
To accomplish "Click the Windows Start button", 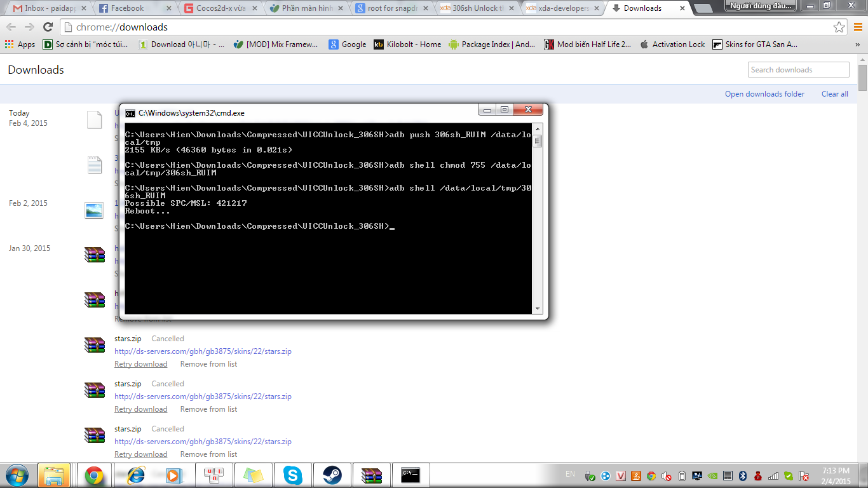I will 16,475.
